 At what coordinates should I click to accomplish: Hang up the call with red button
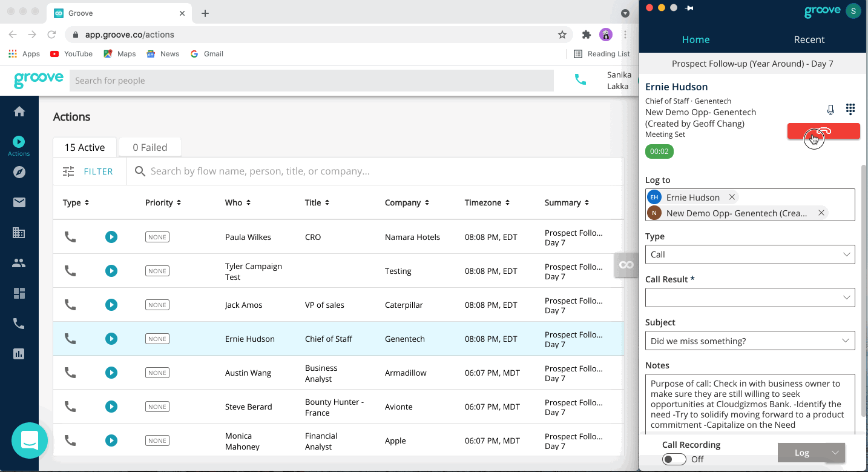[x=823, y=131]
